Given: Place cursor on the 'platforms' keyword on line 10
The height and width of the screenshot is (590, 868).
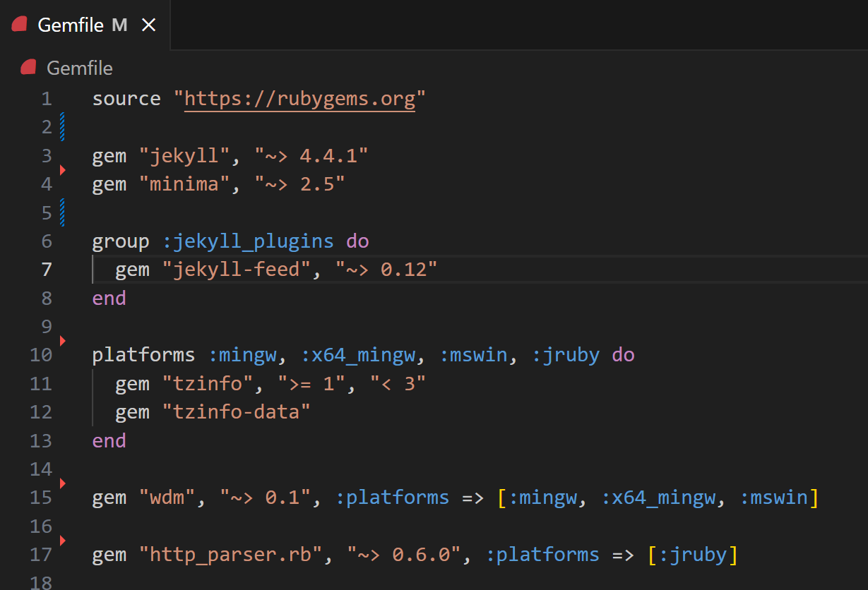Looking at the screenshot, I should (144, 355).
